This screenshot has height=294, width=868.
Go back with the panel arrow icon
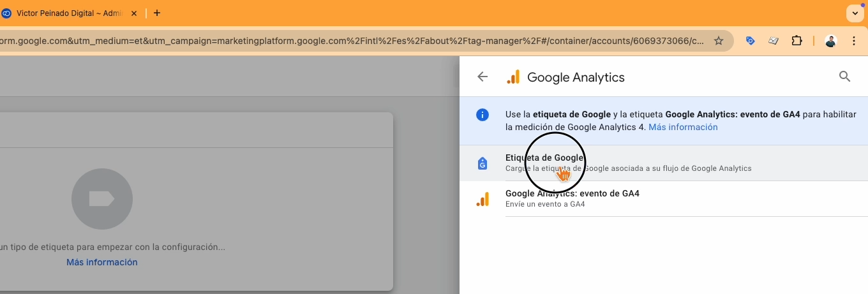[x=483, y=77]
